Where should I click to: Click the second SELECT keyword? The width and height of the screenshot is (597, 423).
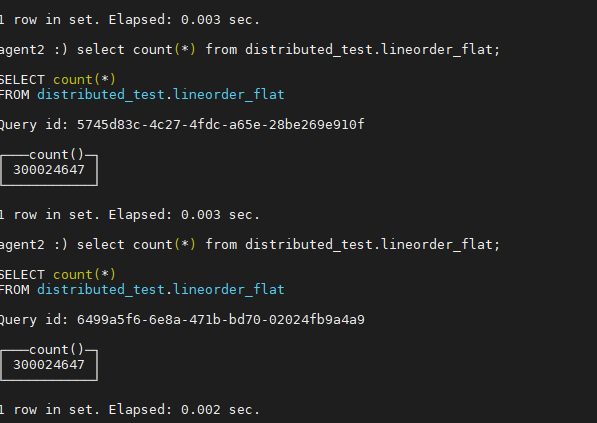point(22,275)
